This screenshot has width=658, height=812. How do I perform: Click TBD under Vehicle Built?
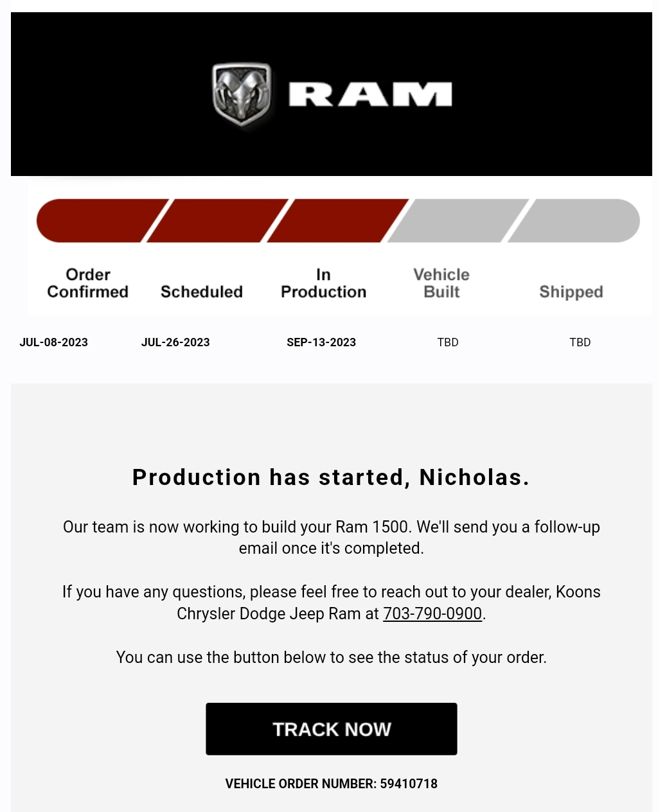click(x=448, y=342)
